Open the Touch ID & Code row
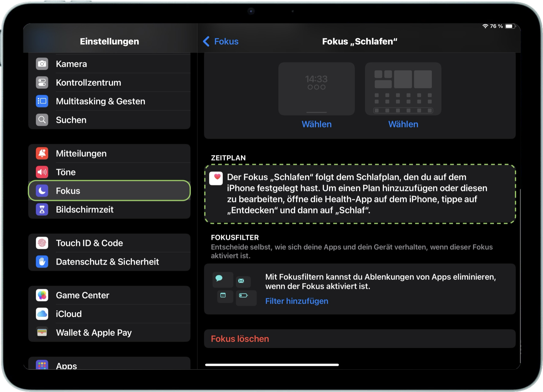The height and width of the screenshot is (392, 543). [x=110, y=243]
